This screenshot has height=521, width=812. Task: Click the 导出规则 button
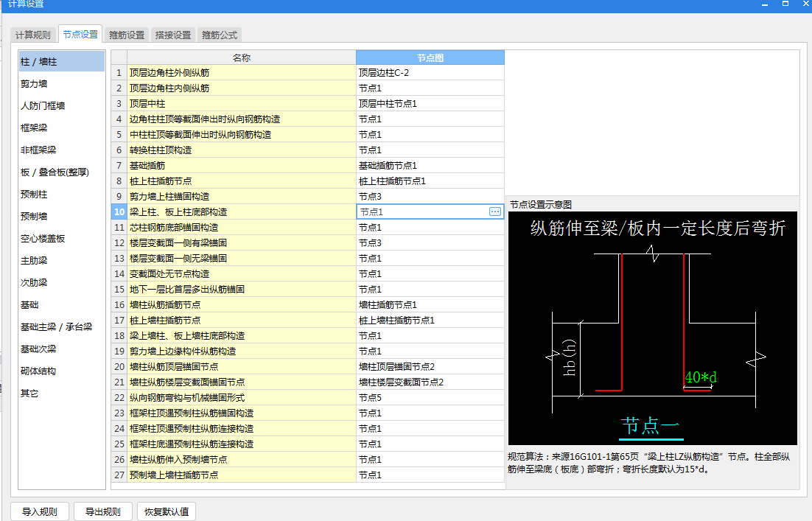click(103, 511)
